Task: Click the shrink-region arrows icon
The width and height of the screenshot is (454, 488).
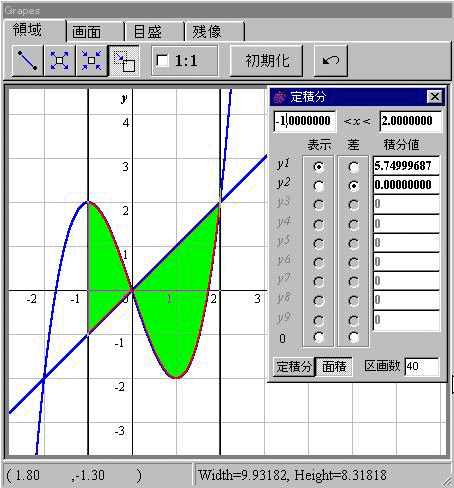Action: 91,61
